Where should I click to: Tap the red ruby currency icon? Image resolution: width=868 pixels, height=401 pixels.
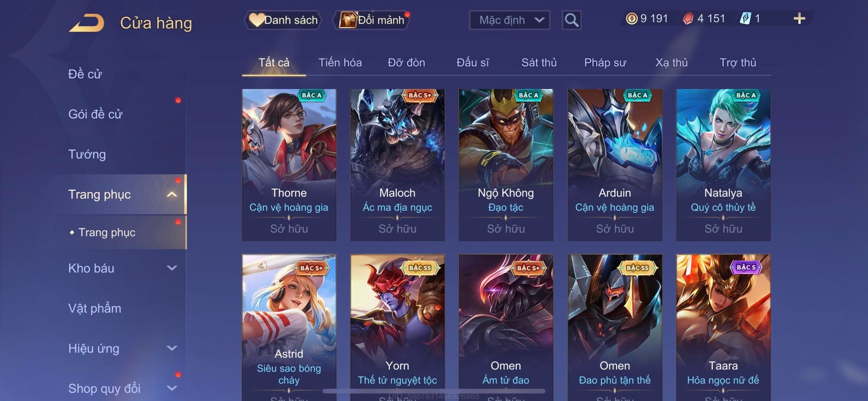click(688, 19)
